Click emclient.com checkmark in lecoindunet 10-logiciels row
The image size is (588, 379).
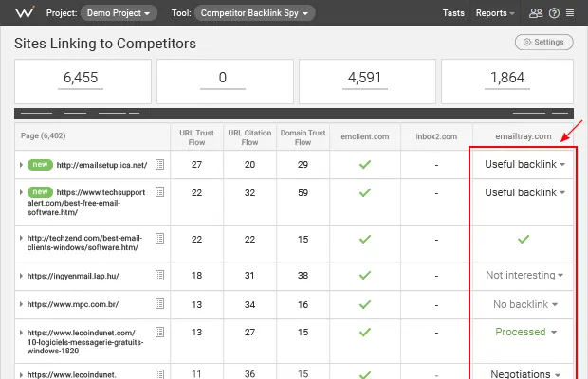pos(365,333)
